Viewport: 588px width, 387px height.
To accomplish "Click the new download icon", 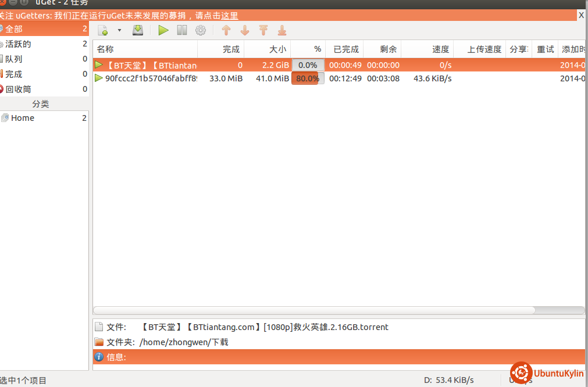I will (103, 30).
